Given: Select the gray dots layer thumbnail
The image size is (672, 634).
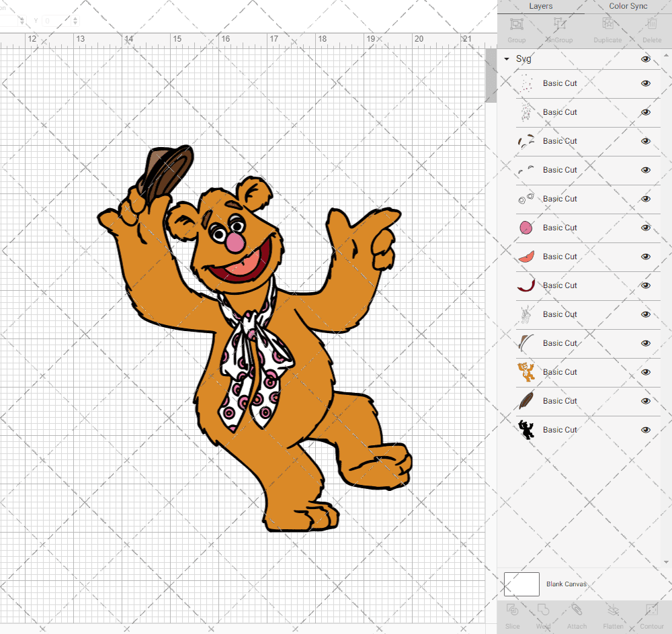Looking at the screenshot, I should click(x=526, y=112).
